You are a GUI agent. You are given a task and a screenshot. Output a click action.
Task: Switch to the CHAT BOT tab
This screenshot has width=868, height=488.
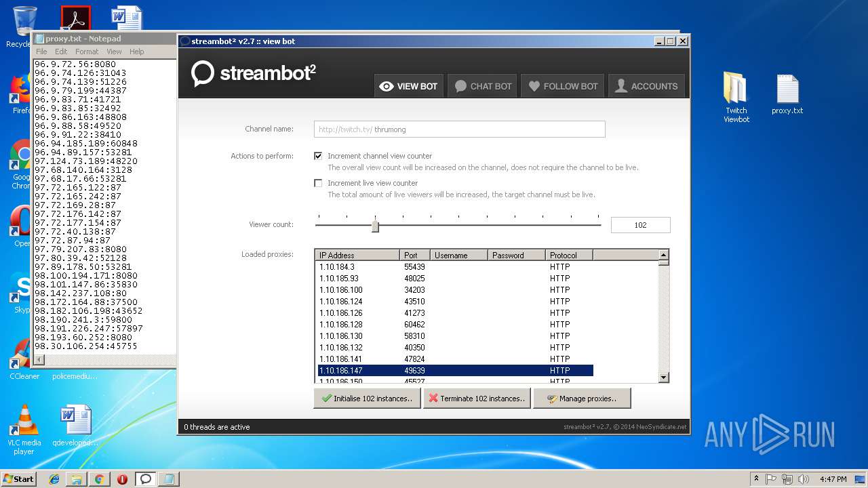click(x=483, y=86)
